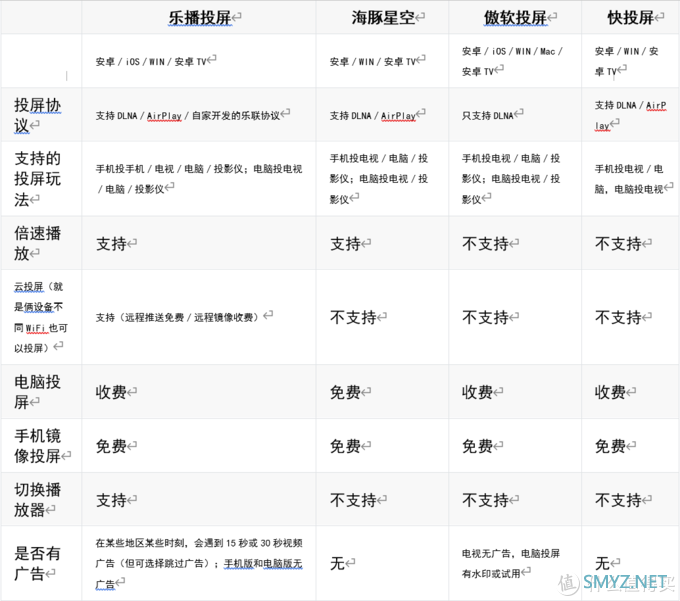This screenshot has width=680, height=601.
Task: Click 免费 in 手机镜像投屏 row under 乐播投屏
Action: click(x=111, y=446)
